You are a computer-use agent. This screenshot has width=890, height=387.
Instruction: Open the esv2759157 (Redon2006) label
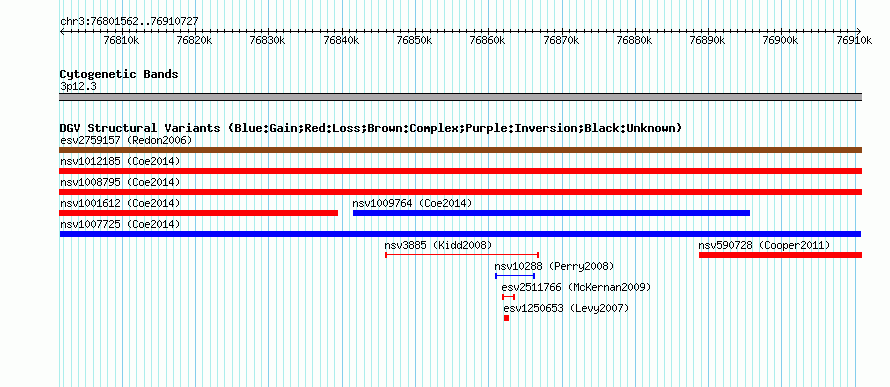point(126,140)
